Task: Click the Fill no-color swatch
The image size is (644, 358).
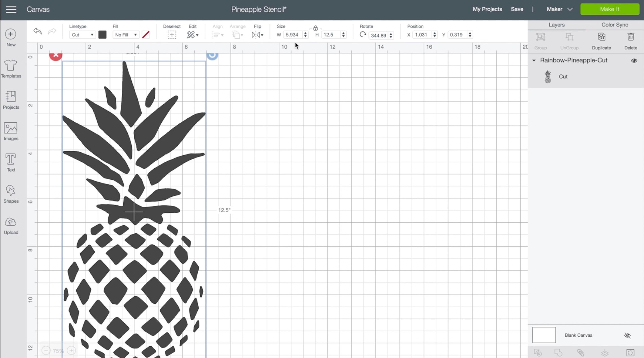Action: 146,35
